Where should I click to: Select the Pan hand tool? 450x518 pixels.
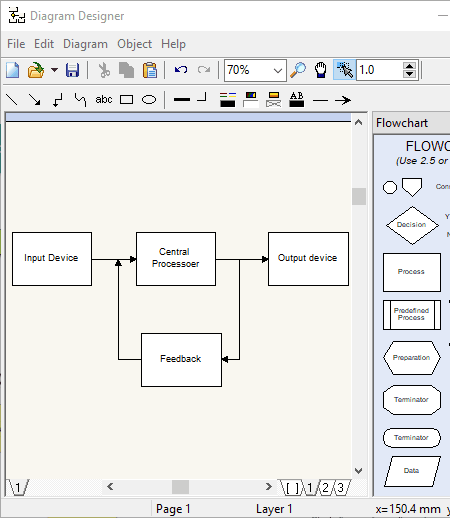[321, 70]
